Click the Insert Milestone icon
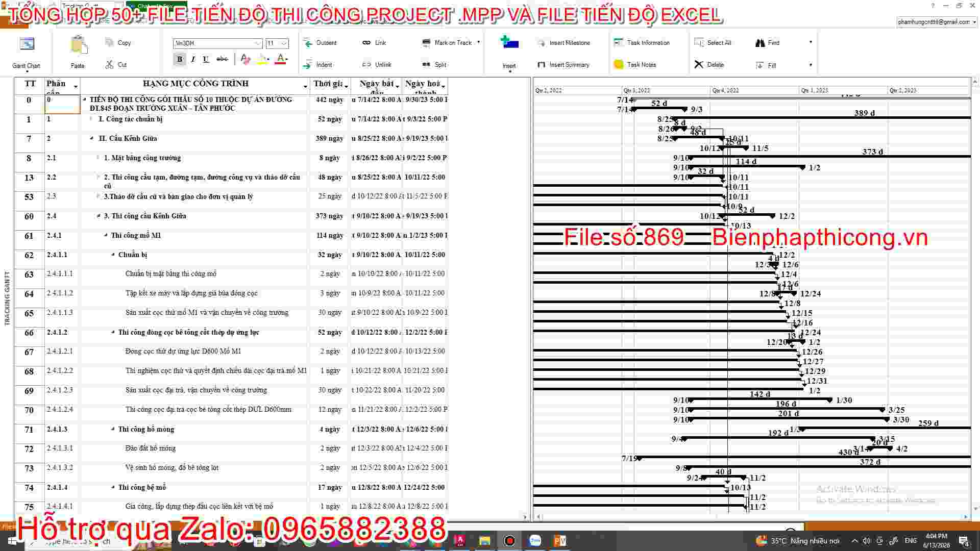Screen dimensions: 980x551 coord(541,43)
